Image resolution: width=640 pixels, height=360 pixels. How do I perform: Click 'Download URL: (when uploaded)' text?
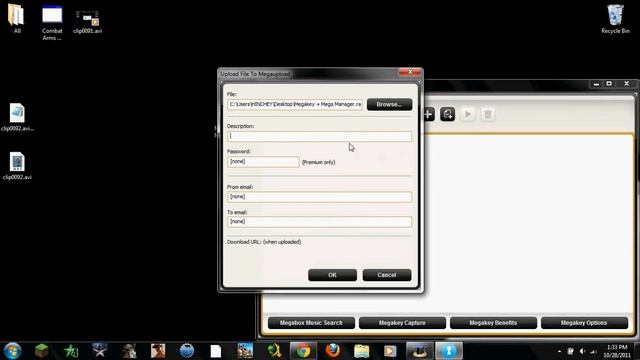click(x=264, y=242)
